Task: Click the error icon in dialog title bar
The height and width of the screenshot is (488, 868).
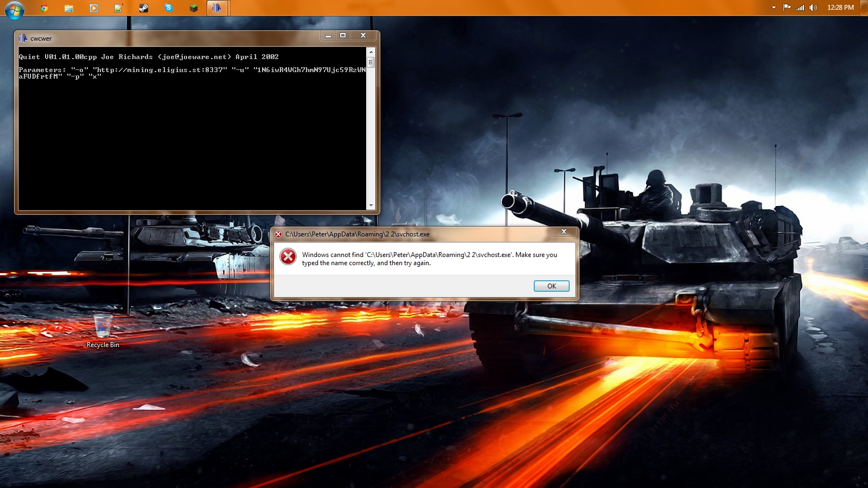Action: pos(278,234)
